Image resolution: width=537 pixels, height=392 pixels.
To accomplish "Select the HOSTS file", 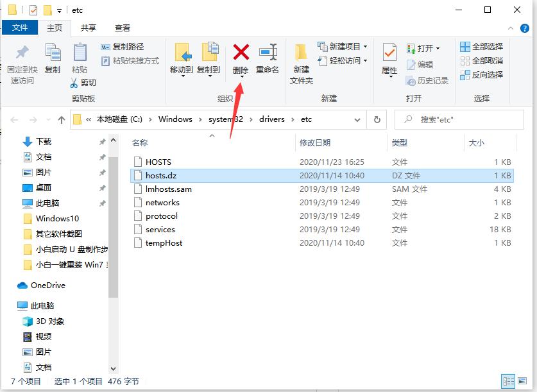I will [x=322, y=162].
